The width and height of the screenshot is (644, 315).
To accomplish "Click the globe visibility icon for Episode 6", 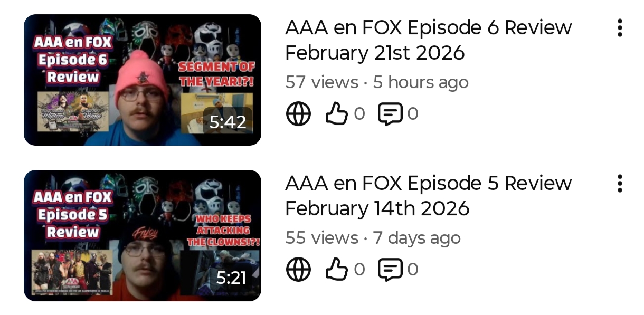I will click(x=298, y=114).
